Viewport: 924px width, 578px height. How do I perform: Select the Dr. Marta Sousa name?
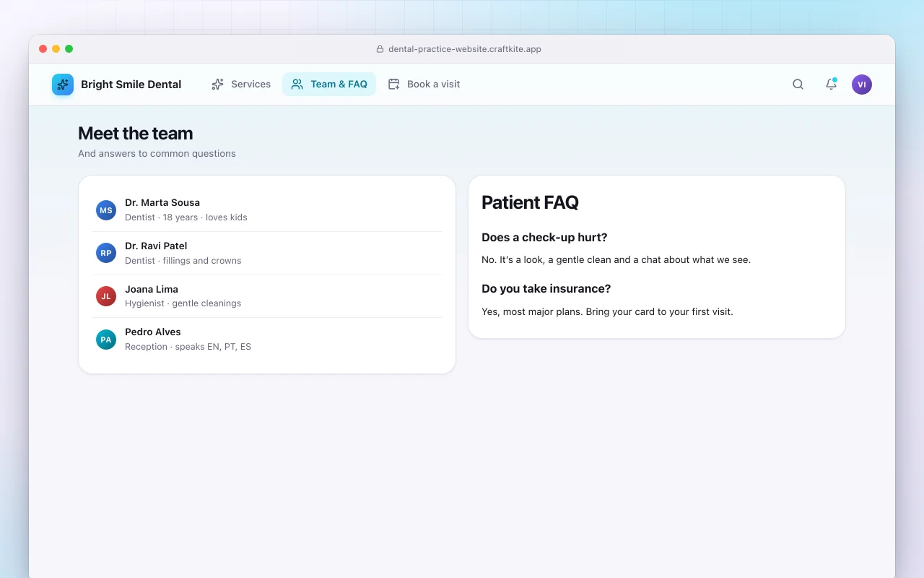coord(162,202)
